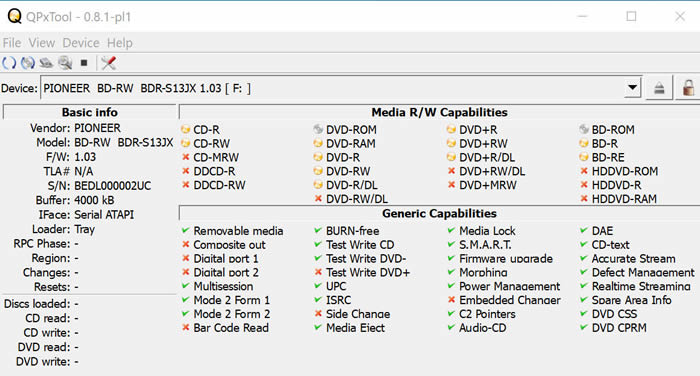
Task: Click the DDCD-RW capability label
Action: (219, 185)
